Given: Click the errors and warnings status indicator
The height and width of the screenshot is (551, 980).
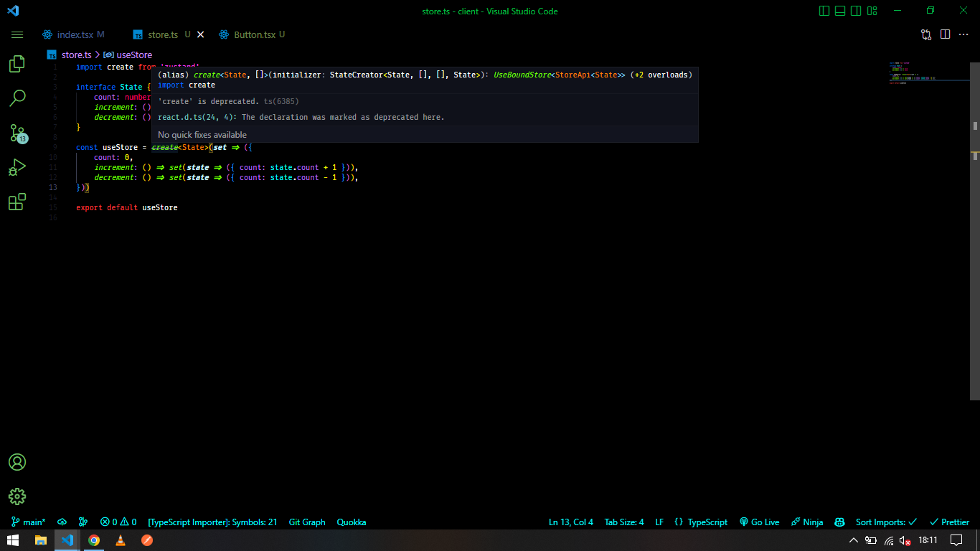Looking at the screenshot, I should (118, 522).
